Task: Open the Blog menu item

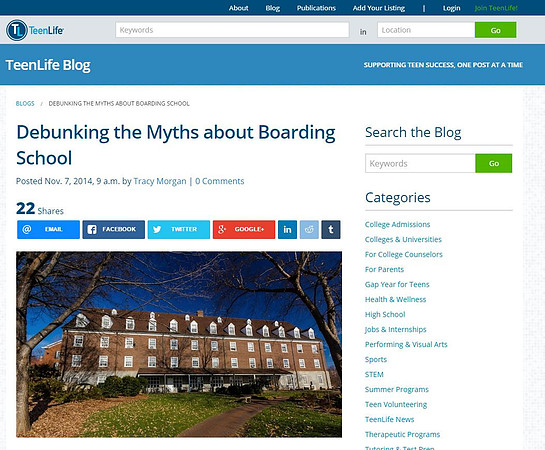Action: coord(273,8)
